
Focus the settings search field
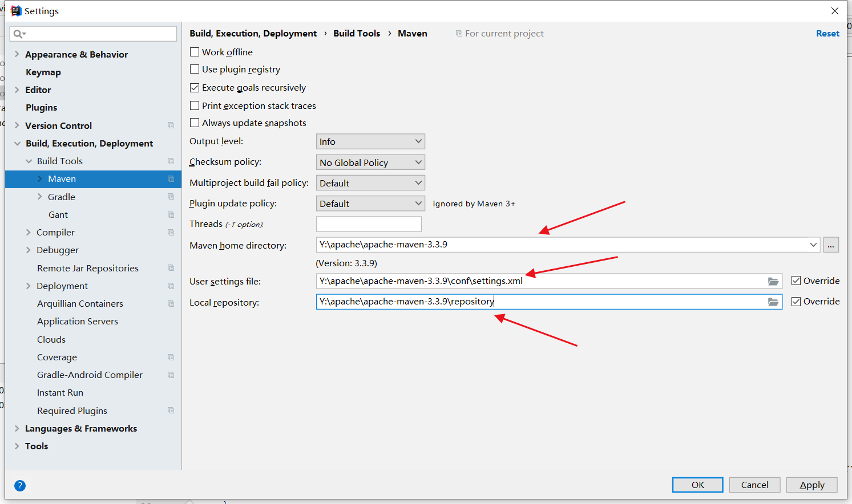pos(93,34)
